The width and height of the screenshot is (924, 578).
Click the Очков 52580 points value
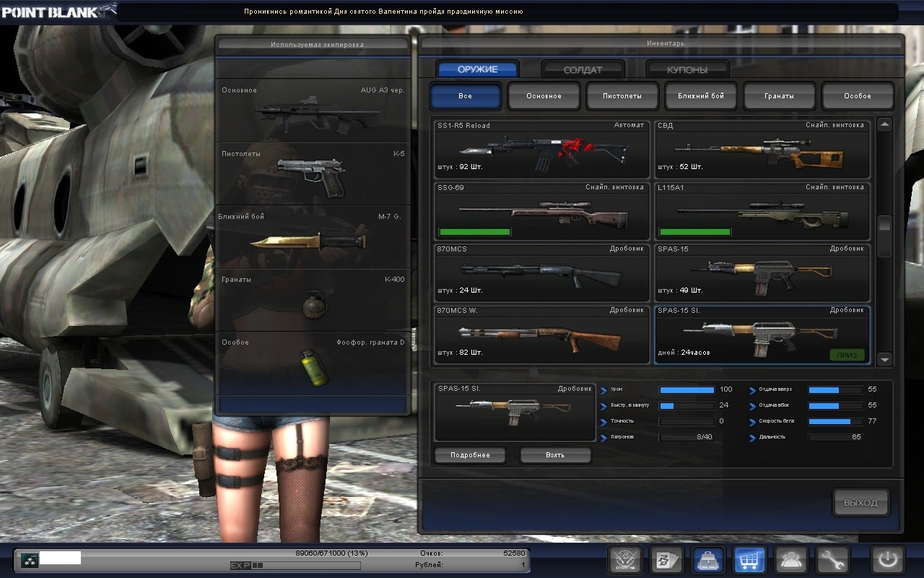click(515, 553)
